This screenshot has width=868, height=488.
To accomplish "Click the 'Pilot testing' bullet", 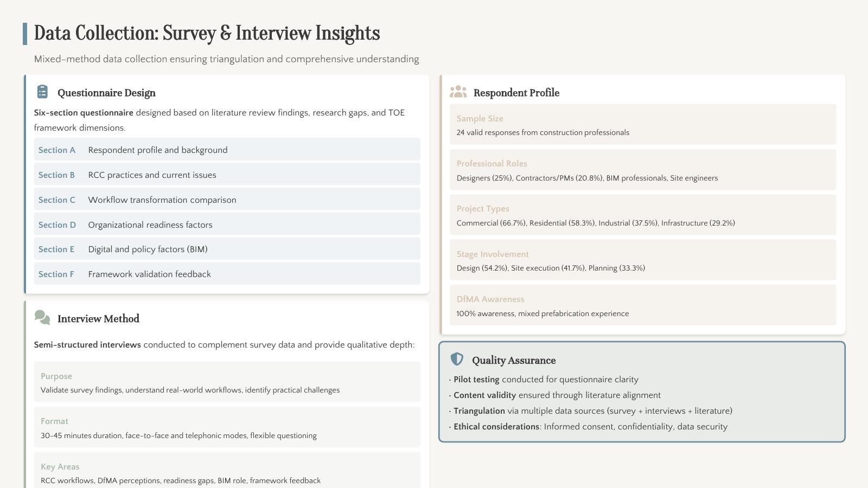I will coord(544,380).
